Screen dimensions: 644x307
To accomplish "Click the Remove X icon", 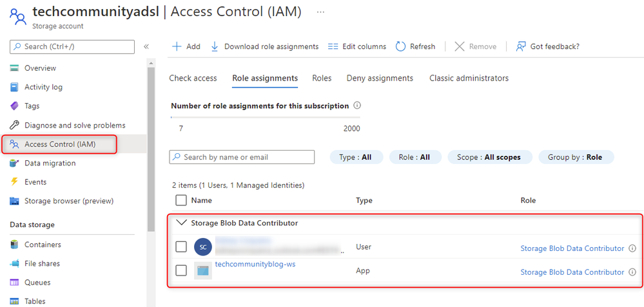I will 460,46.
